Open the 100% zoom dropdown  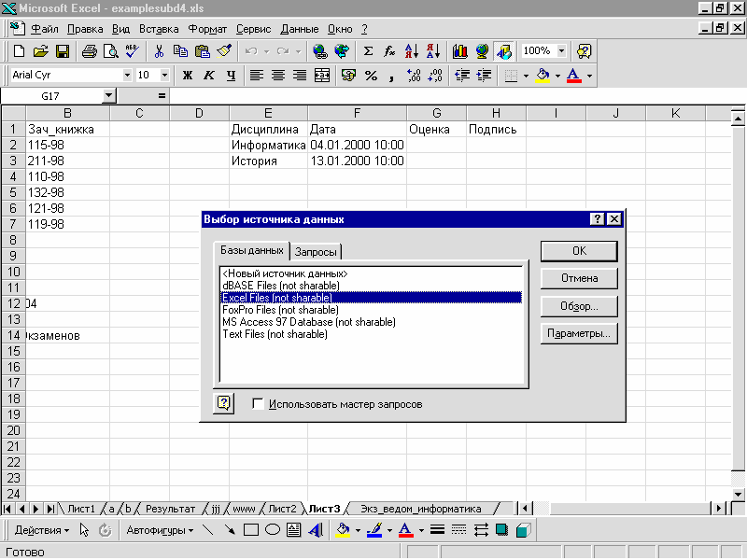tap(562, 51)
